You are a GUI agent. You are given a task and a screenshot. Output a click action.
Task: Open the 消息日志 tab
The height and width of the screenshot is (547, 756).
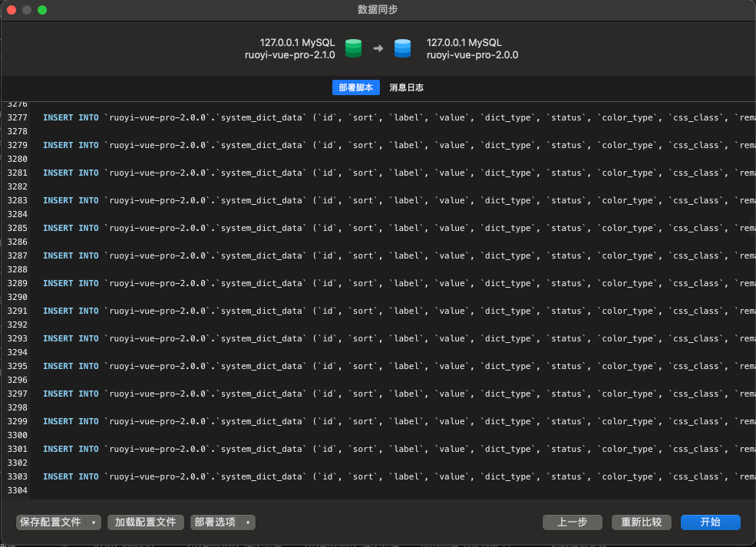(406, 87)
